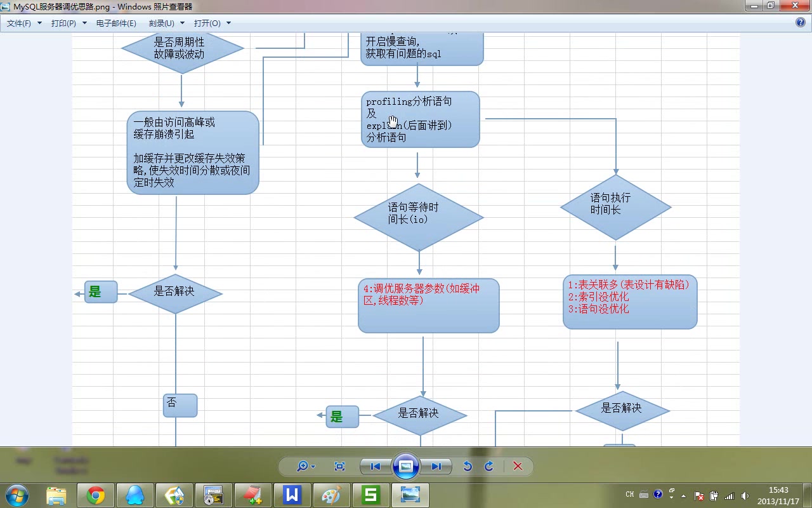Expand the arrow next to 刻录(U)

[182, 23]
